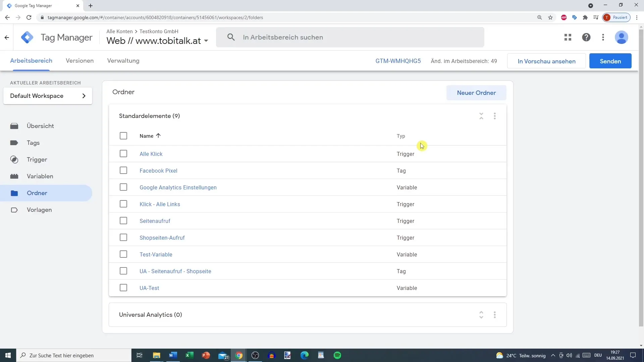644x362 pixels.
Task: Open the search bar in Arbeitsbereich
Action: (350, 37)
